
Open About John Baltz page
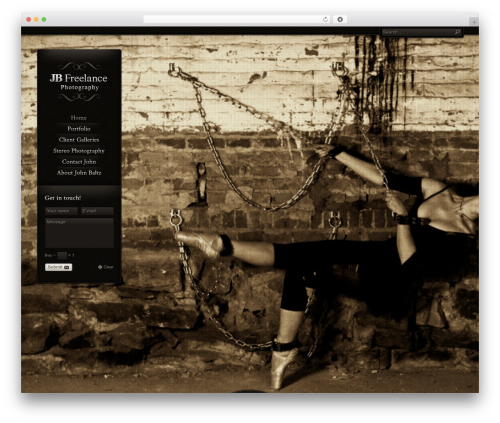point(79,173)
